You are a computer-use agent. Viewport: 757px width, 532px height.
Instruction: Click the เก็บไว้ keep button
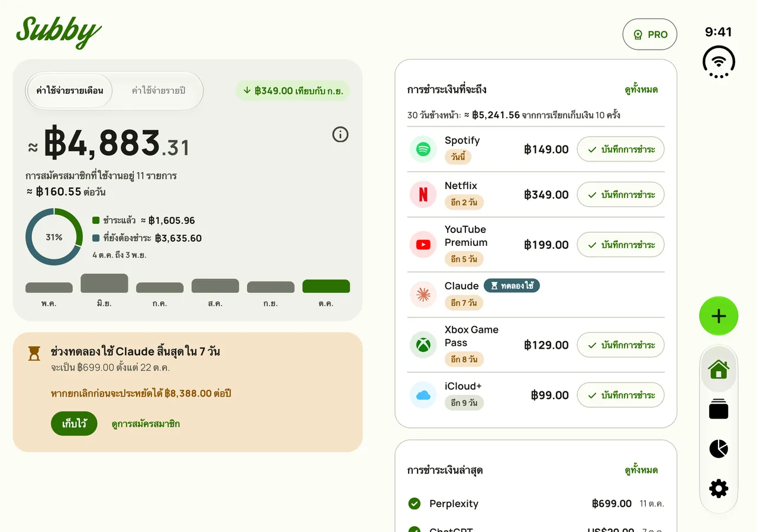pos(74,424)
